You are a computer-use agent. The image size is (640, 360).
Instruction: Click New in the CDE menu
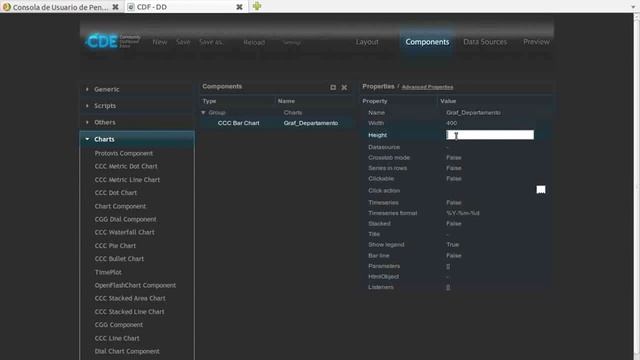[x=160, y=42]
